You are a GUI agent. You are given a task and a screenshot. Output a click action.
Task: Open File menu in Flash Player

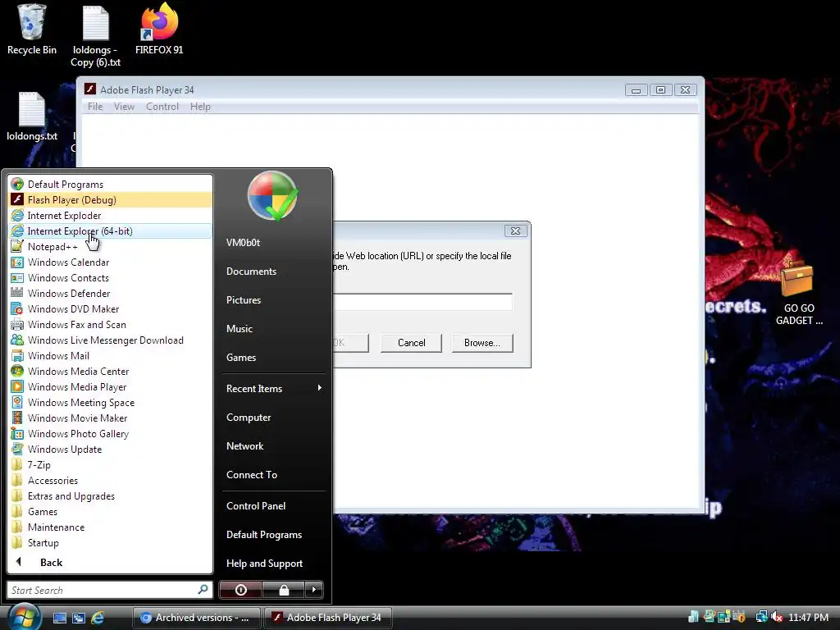pos(95,106)
